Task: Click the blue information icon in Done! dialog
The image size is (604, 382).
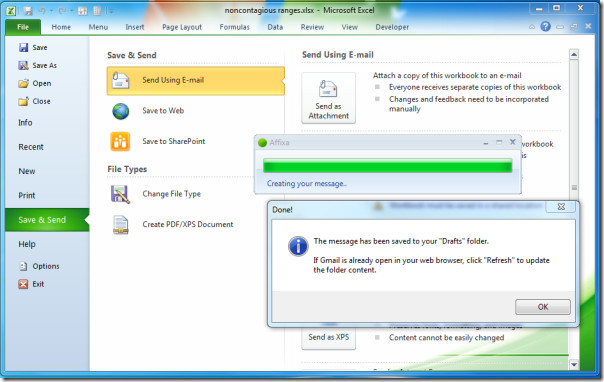Action: 298,246
